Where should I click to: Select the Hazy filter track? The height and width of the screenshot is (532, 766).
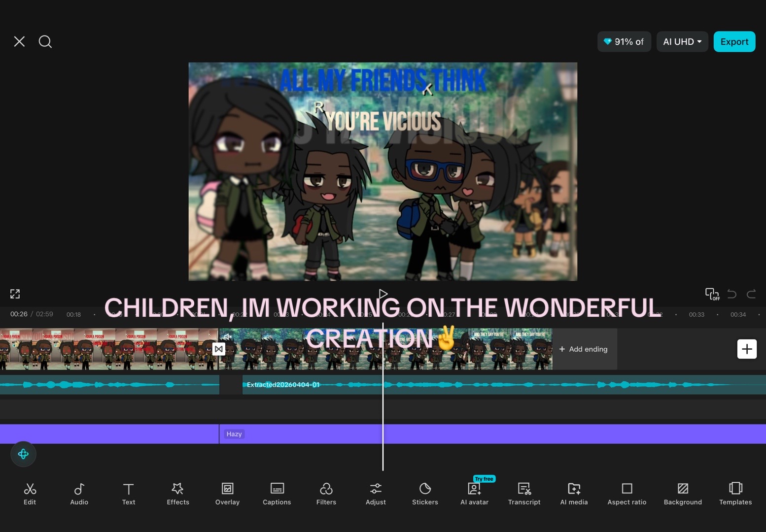(x=492, y=434)
